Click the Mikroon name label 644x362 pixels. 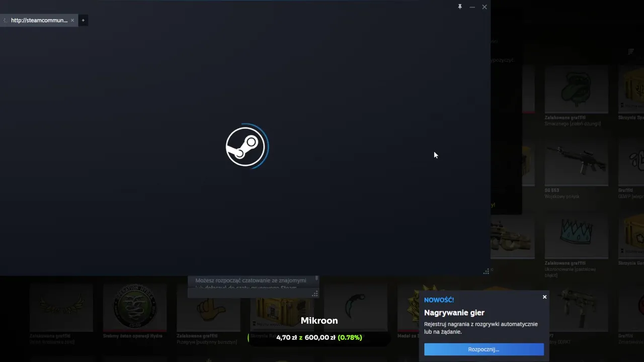[x=319, y=321]
